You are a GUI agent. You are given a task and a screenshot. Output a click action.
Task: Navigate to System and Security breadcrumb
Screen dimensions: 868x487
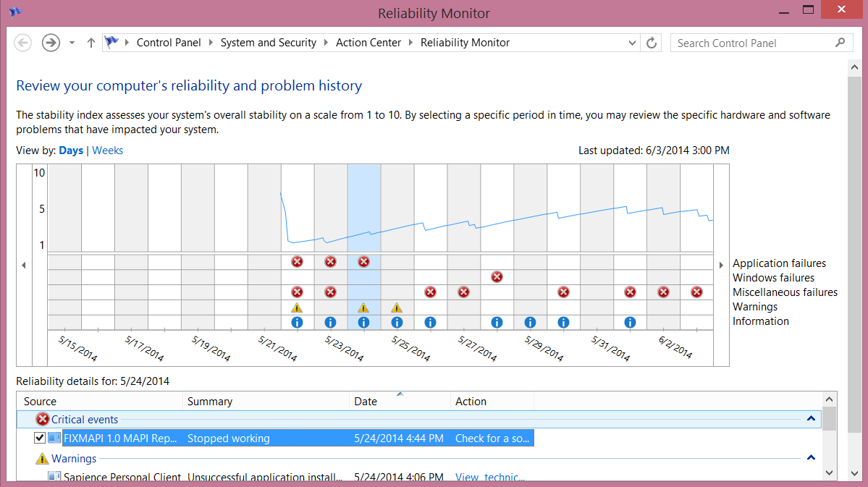pos(268,43)
